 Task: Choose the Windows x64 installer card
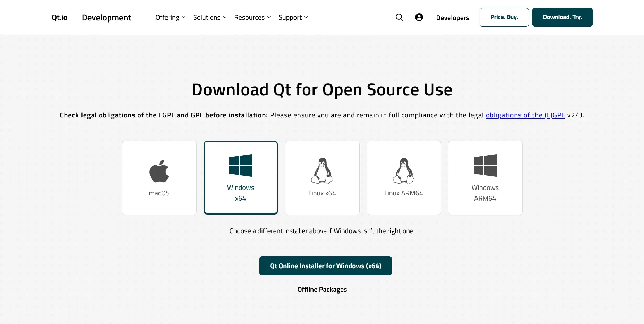click(x=241, y=178)
